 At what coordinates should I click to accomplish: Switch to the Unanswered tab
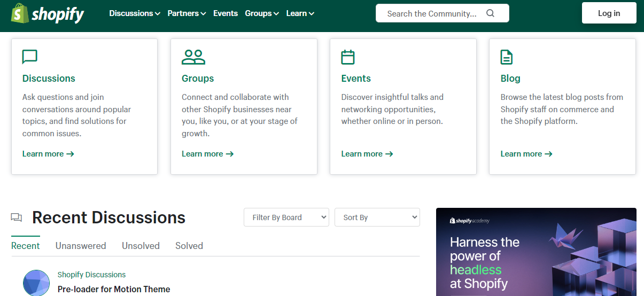(81, 246)
